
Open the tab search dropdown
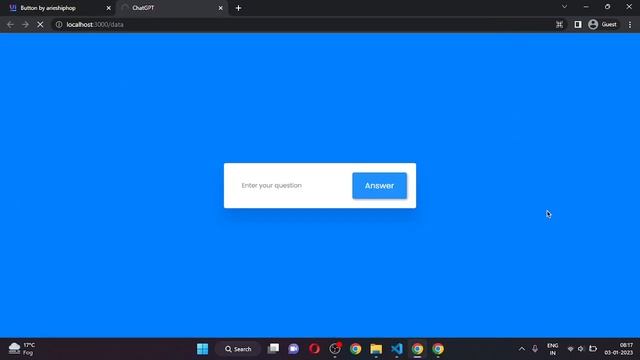(x=564, y=7)
